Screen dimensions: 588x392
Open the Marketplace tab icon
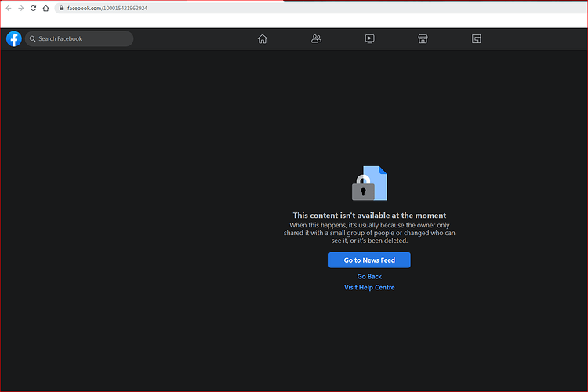(423, 38)
